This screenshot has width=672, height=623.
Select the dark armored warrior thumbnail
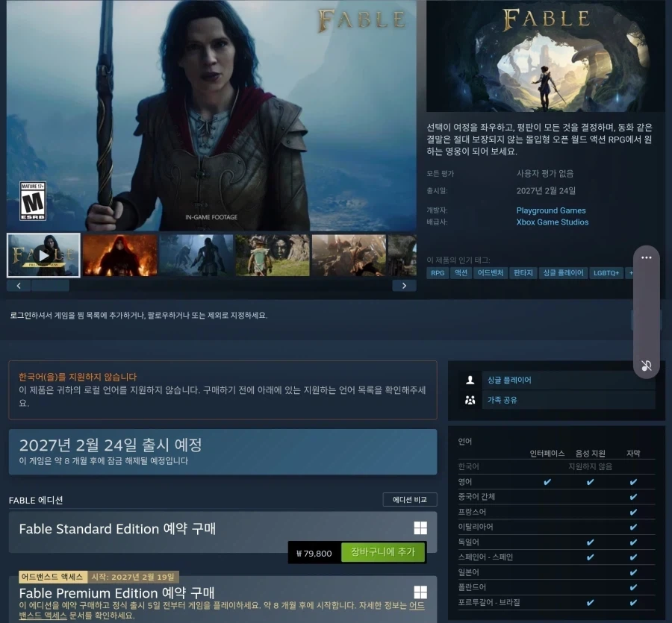tap(196, 255)
